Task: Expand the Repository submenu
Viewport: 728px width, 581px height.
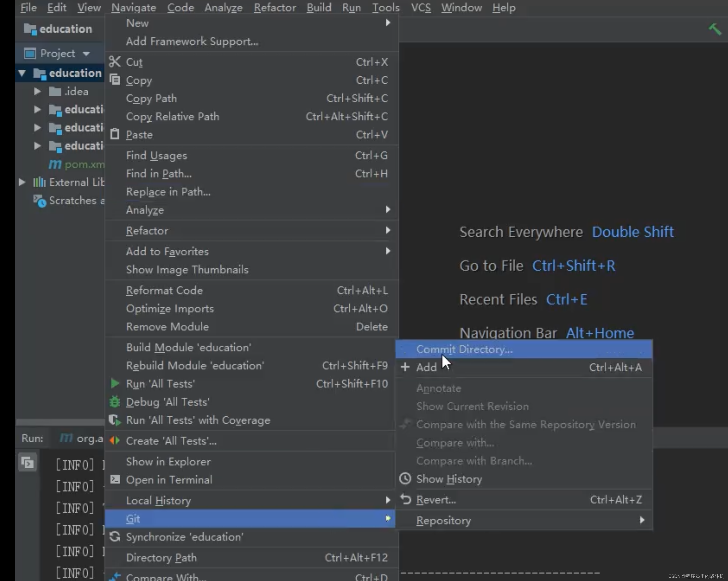Action: click(x=642, y=520)
